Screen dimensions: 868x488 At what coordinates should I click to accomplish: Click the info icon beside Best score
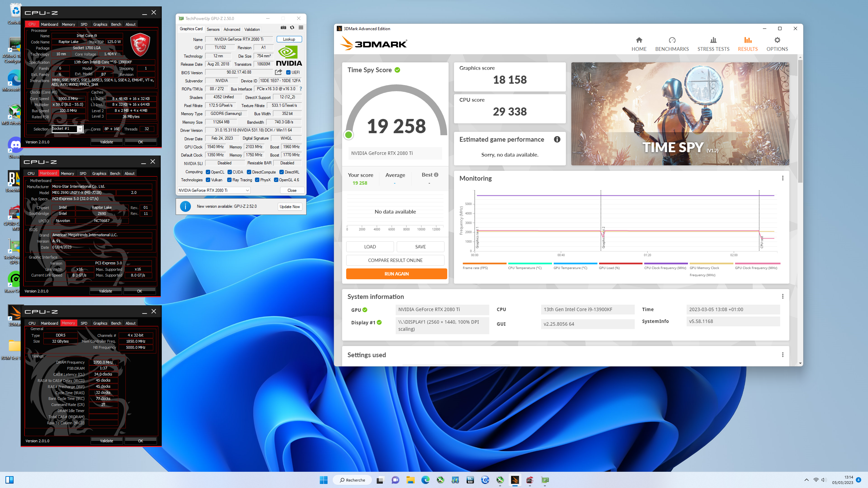(436, 175)
